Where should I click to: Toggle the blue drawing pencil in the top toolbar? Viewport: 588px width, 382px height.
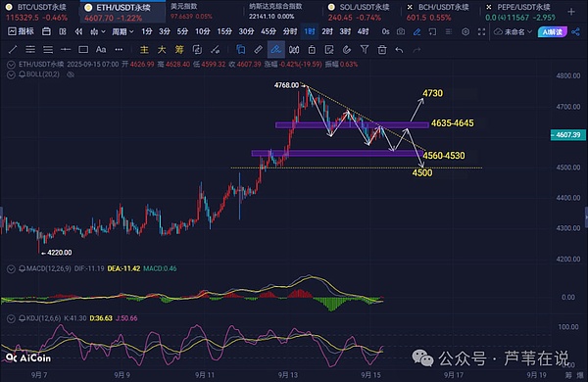[x=416, y=32]
